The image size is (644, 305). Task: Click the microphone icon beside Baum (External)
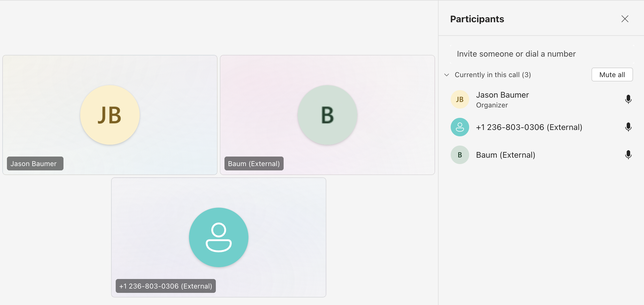click(x=628, y=155)
